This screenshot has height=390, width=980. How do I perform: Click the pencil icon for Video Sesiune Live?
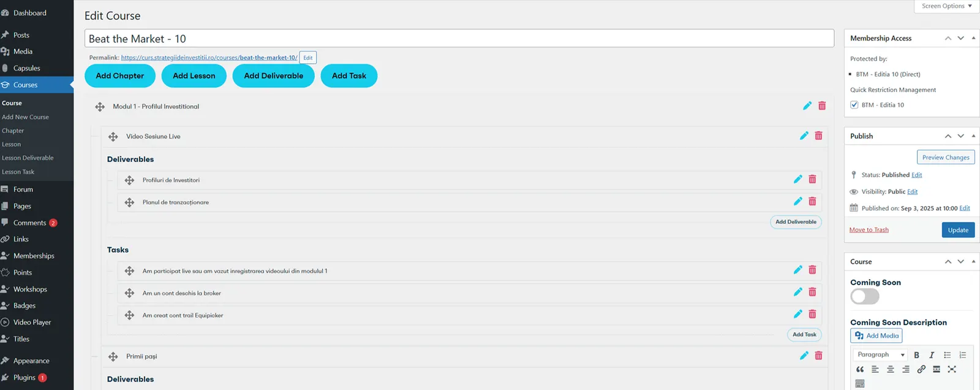804,136
